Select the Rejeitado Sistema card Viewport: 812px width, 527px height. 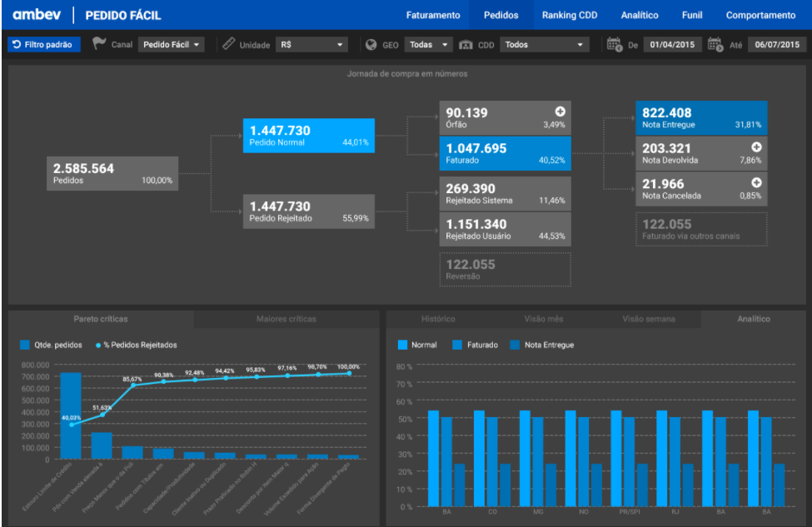(x=506, y=194)
